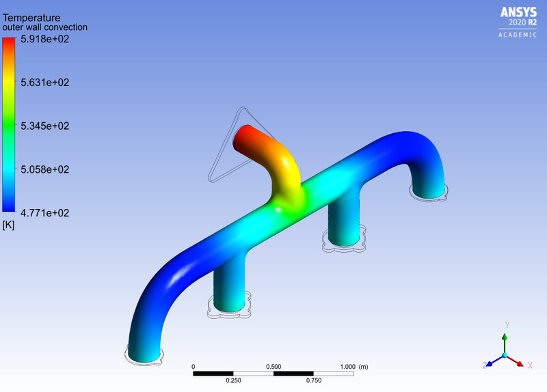Screen dimensions: 547x392
Task: Click the triangular inlet flange wireframe
Action: (x=241, y=146)
